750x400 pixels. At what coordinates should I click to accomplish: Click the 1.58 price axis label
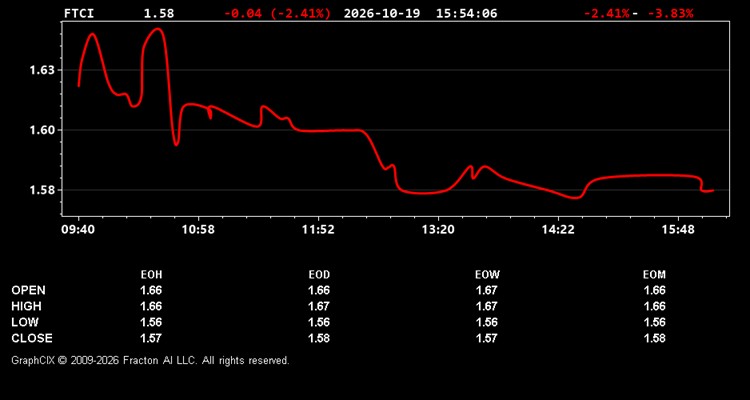click(x=42, y=190)
